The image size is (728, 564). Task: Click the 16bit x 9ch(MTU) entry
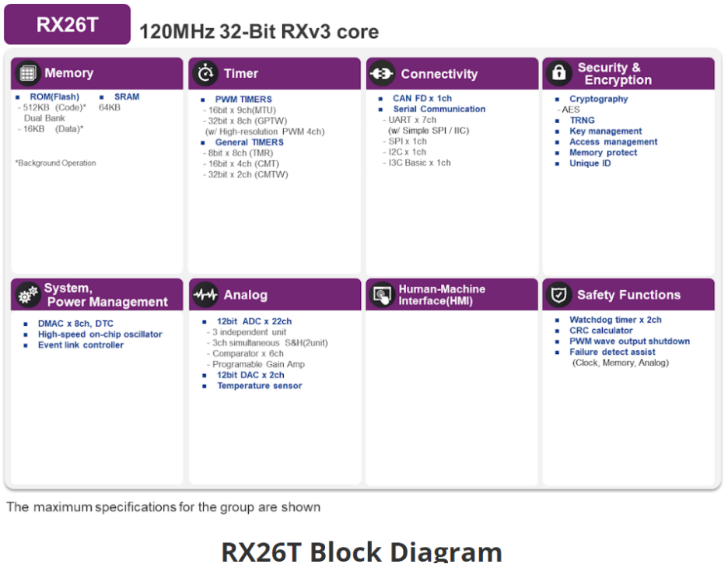tap(240, 110)
